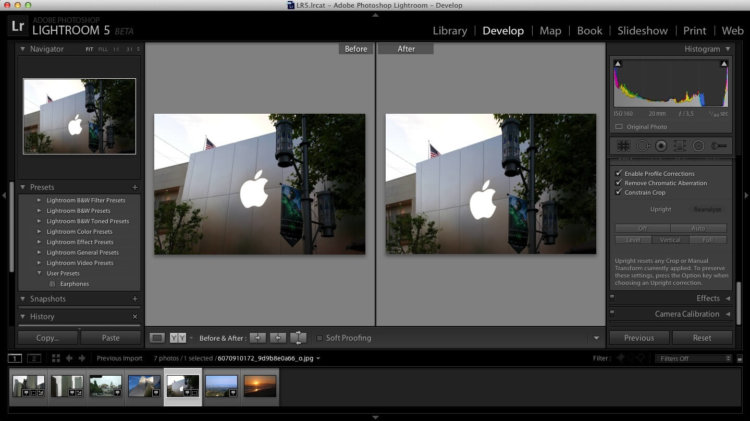Screen dimensions: 750x421
Task: Uncheck Constrain Crop
Action: (618, 192)
